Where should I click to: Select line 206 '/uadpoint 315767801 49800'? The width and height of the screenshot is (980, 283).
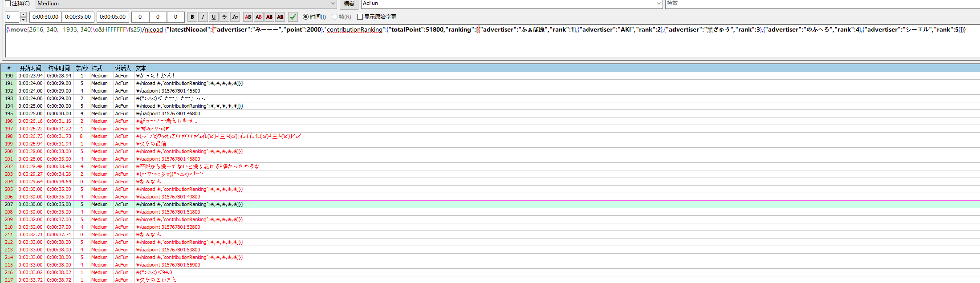point(490,197)
